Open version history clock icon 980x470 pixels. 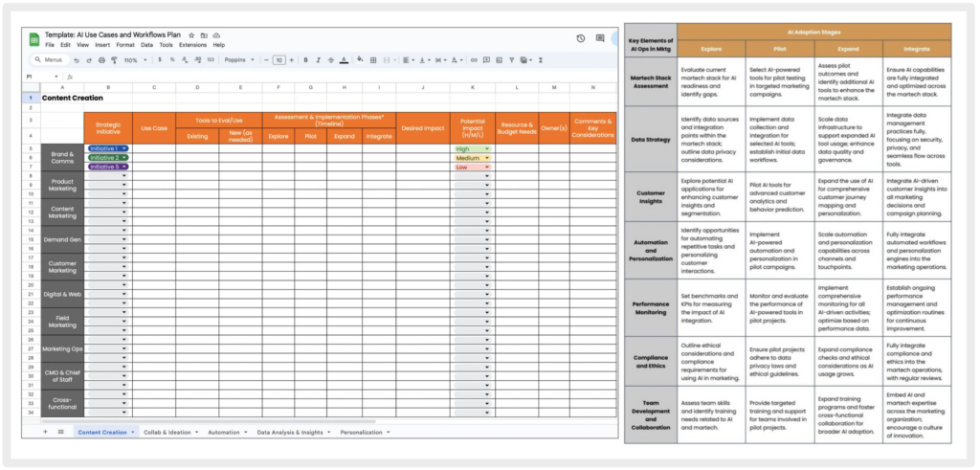[x=581, y=38]
